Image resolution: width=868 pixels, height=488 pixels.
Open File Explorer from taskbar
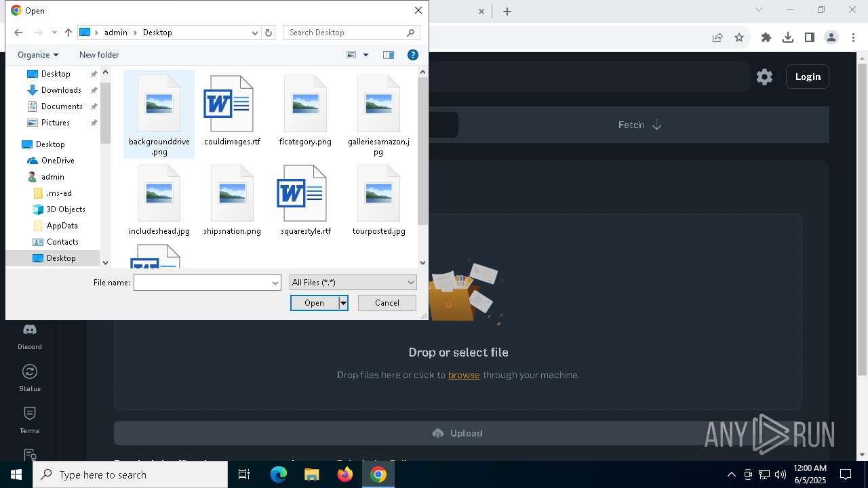pyautogui.click(x=312, y=474)
